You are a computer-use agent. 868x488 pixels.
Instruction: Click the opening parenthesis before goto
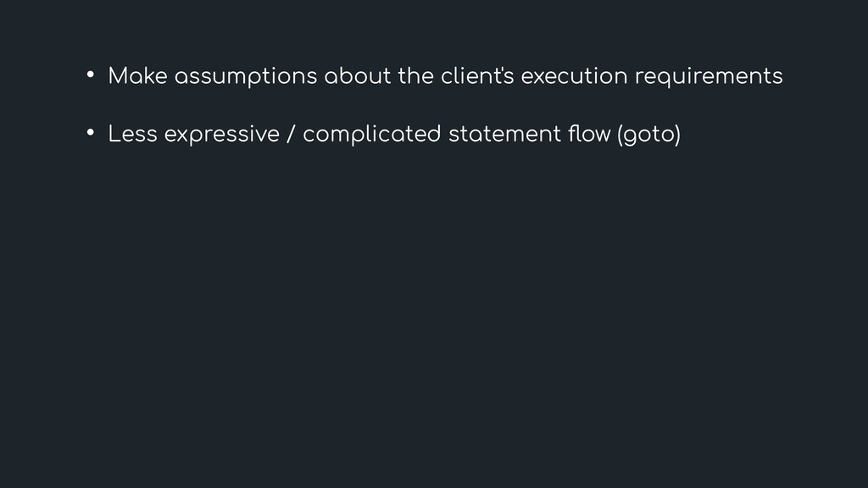tap(621, 135)
